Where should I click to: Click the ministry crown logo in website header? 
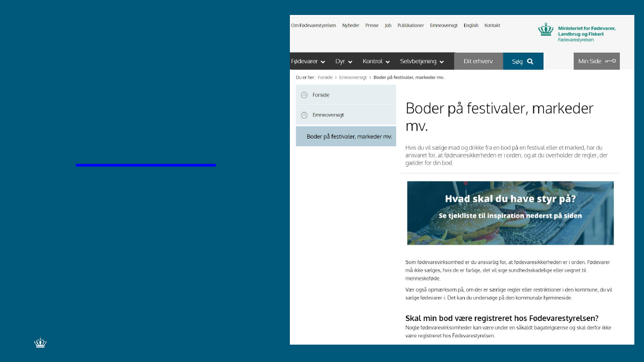[x=546, y=30]
